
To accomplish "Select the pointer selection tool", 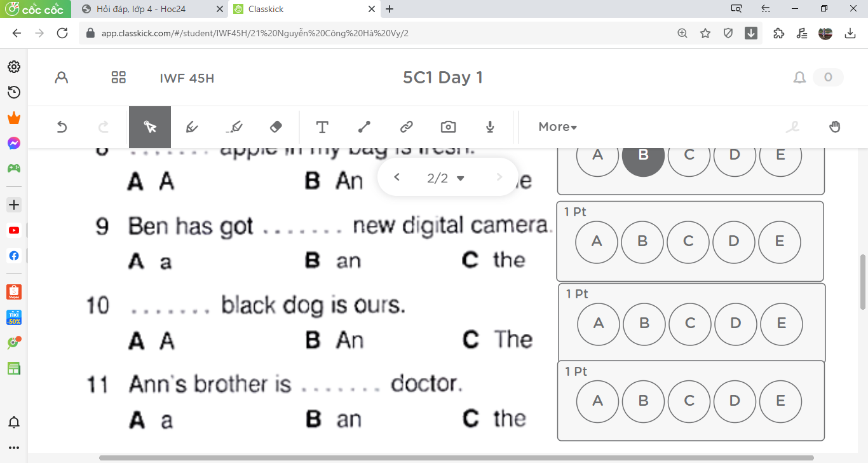I will pyautogui.click(x=150, y=127).
